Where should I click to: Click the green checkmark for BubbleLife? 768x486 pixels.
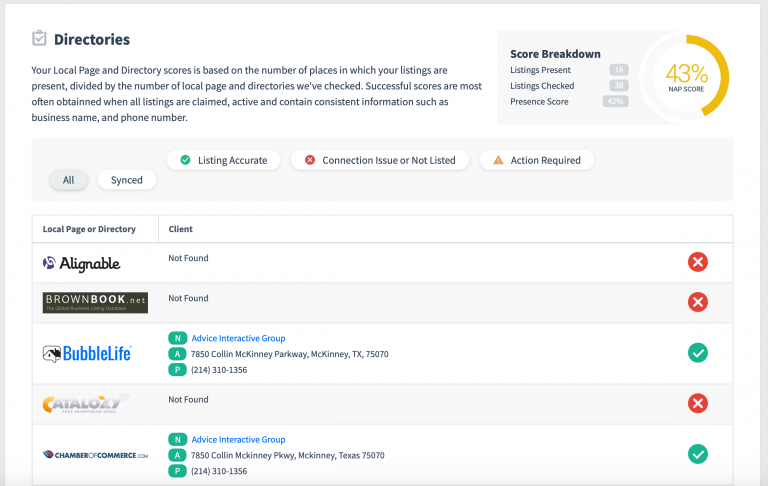698,352
